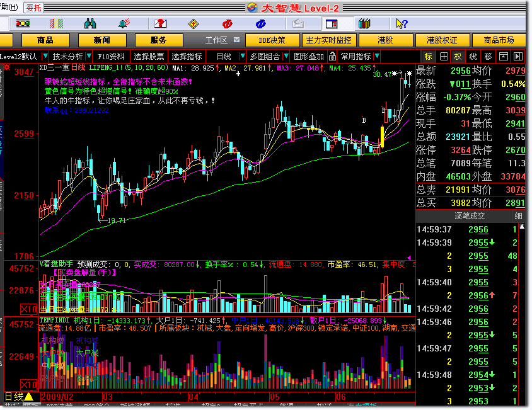Viewport: 532px width, 410px height.
Task: Click the 选择股票 button
Action: 149,56
